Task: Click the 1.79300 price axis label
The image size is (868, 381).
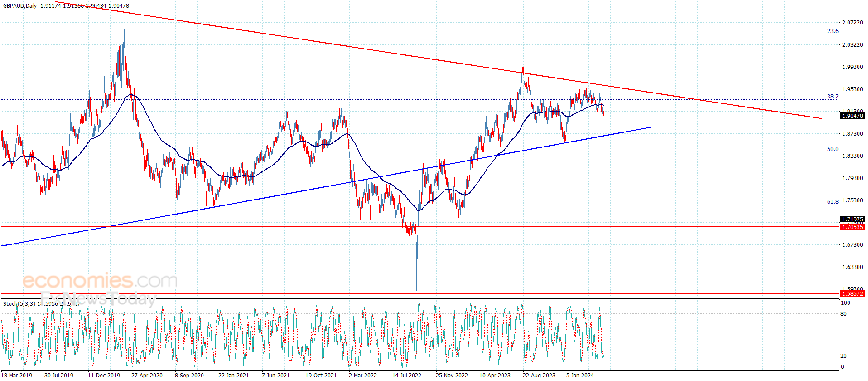Action: coord(852,178)
